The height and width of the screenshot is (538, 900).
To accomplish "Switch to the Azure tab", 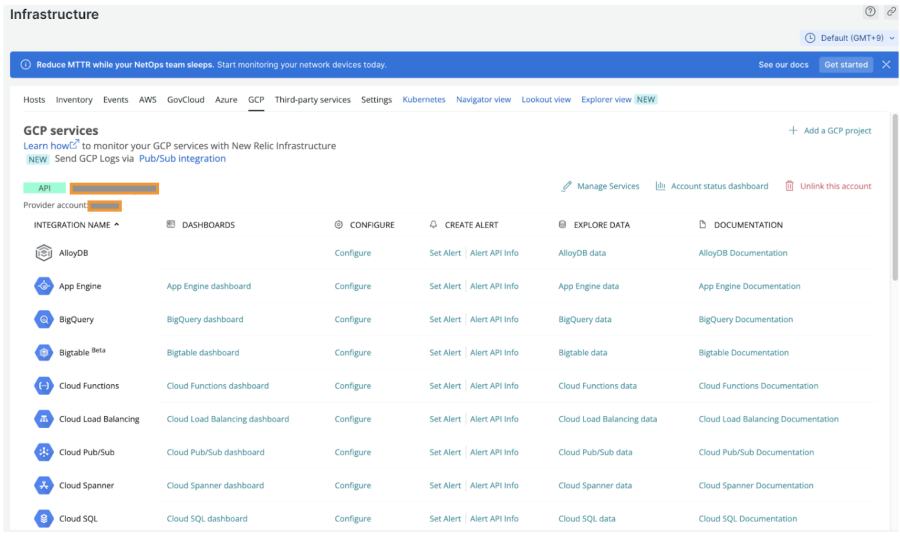I will pyautogui.click(x=226, y=99).
